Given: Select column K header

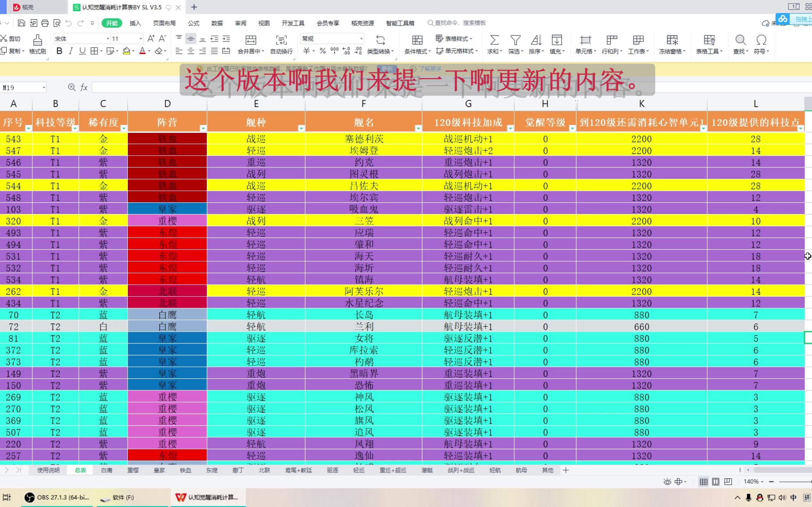Looking at the screenshot, I should [641, 104].
